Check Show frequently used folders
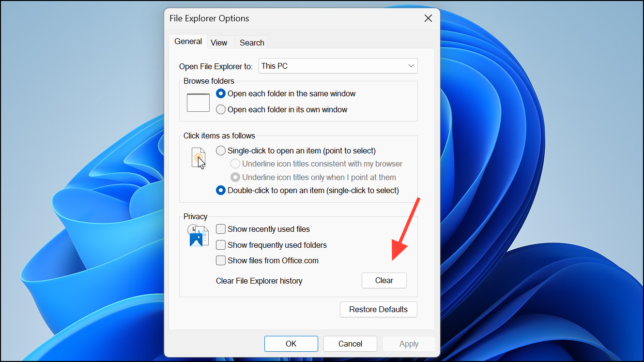The height and width of the screenshot is (362, 644). point(221,245)
